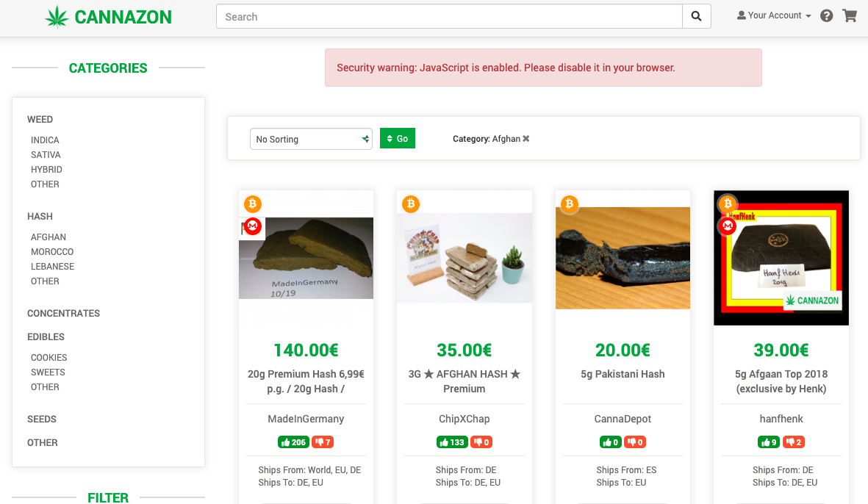This screenshot has width=868, height=504.
Task: Click the 35.00€ price
Action: [x=465, y=350]
